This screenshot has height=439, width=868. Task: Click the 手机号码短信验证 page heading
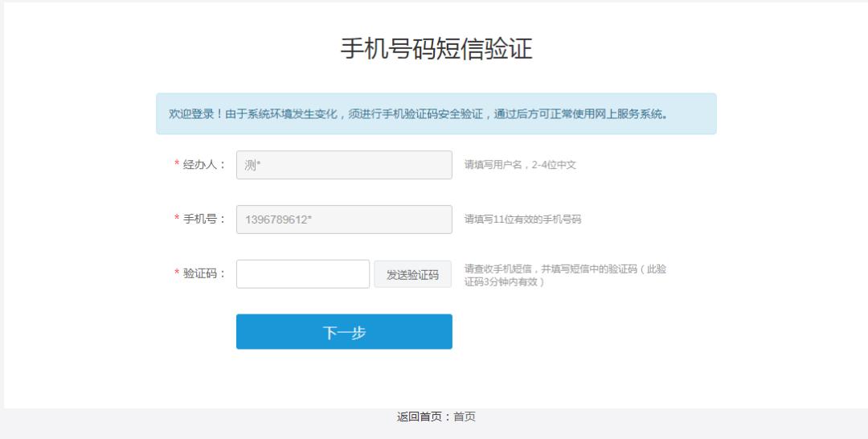click(436, 49)
